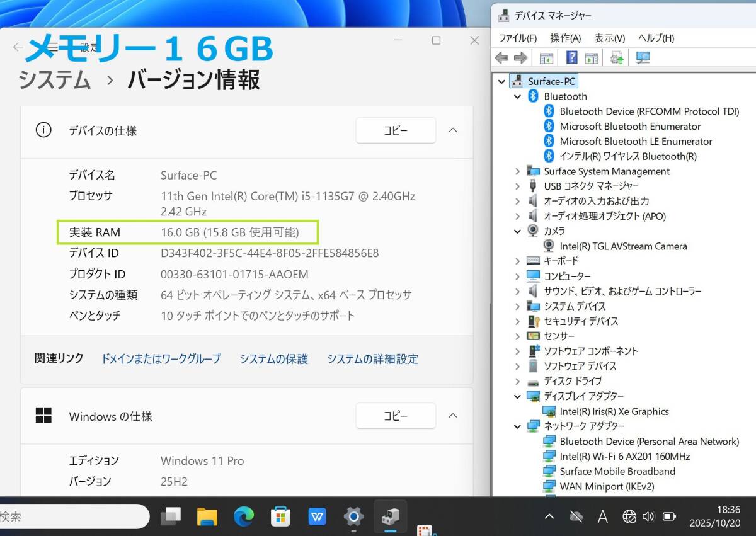Open the 表示(V) menu
This screenshot has height=536, width=756.
pos(609,38)
